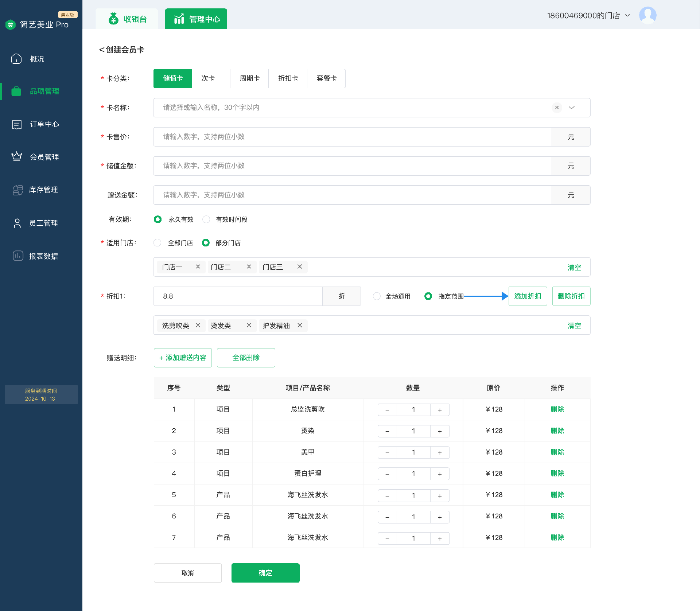Choose 全部门店 radio button
Image resolution: width=700 pixels, height=611 pixels.
coord(157,243)
